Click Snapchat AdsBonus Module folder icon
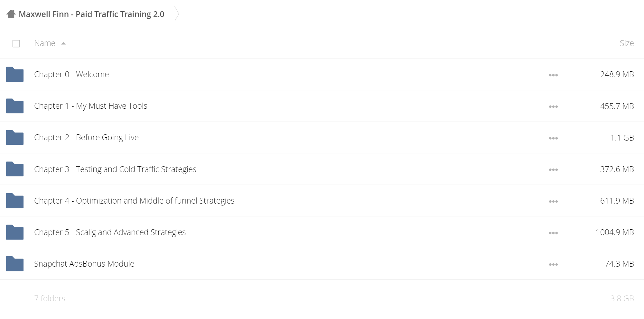644x319 pixels. click(15, 264)
